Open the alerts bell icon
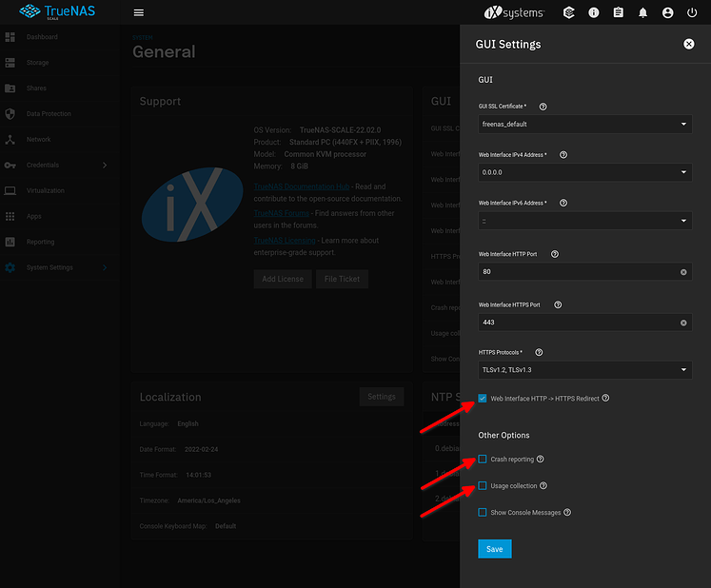The width and height of the screenshot is (711, 588). (x=643, y=13)
